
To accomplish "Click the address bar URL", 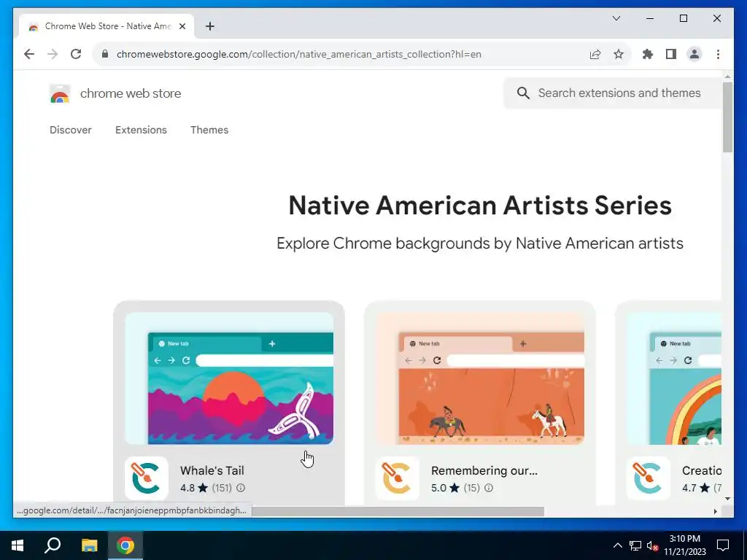I will pyautogui.click(x=298, y=54).
